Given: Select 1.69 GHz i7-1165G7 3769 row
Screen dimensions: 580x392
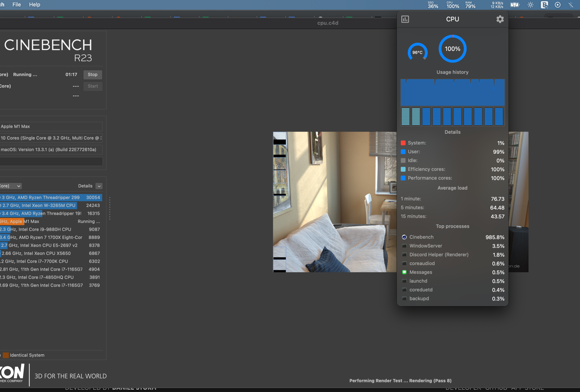Looking at the screenshot, I should [51, 285].
